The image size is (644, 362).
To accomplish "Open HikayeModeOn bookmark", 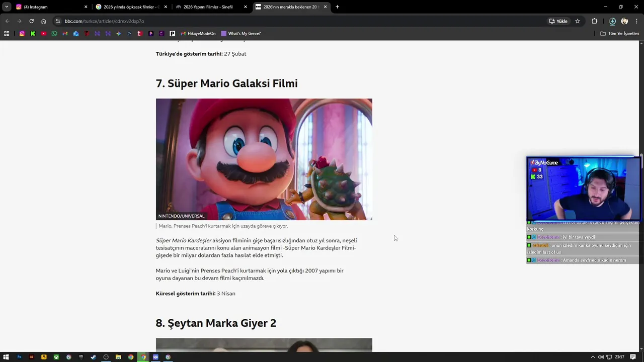I will point(198,34).
